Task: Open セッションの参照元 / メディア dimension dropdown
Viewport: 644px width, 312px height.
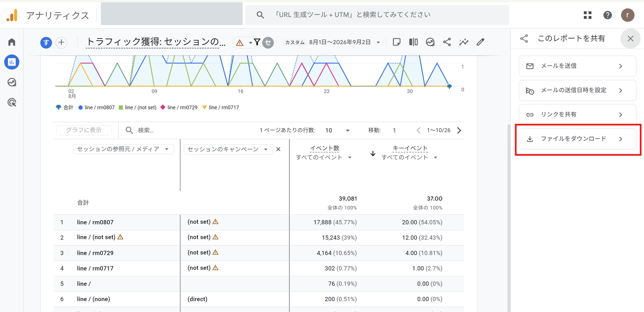Action: 123,149
